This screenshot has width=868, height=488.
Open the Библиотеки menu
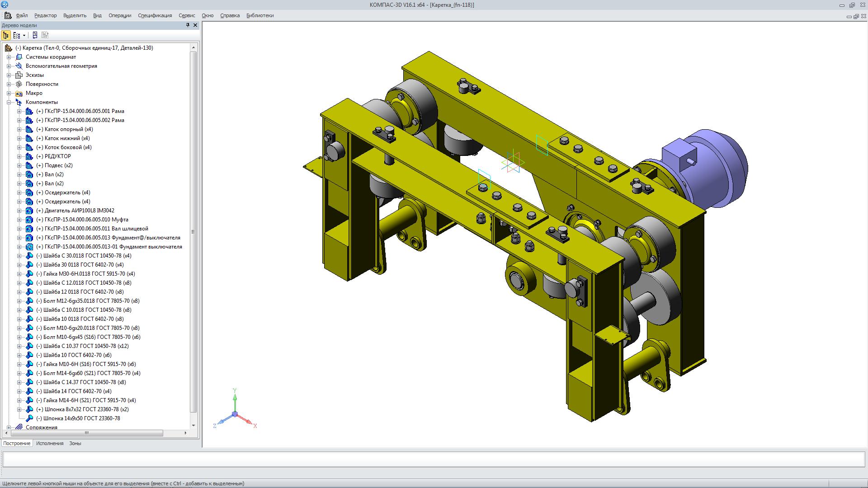click(260, 15)
